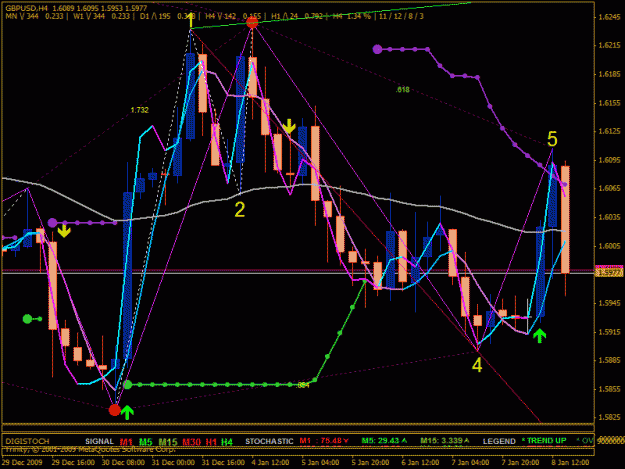Viewport: 625px width, 469px height.
Task: Click the yellow down arrow near 29 Dec candles
Action: coord(64,231)
